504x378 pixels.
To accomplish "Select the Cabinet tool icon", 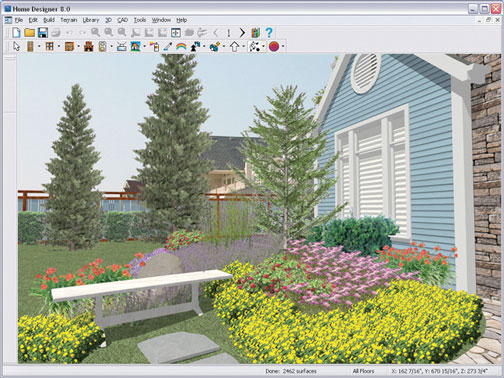I will [69, 46].
